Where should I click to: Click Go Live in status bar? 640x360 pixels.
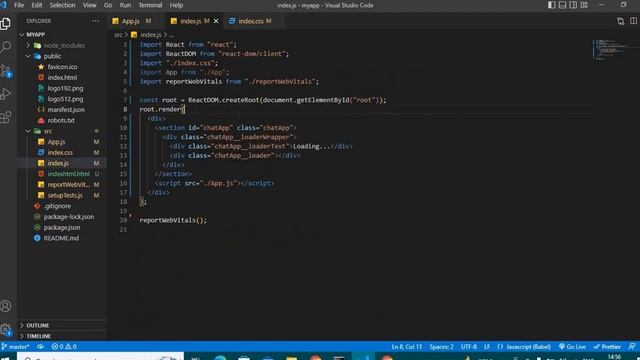pyautogui.click(x=572, y=347)
